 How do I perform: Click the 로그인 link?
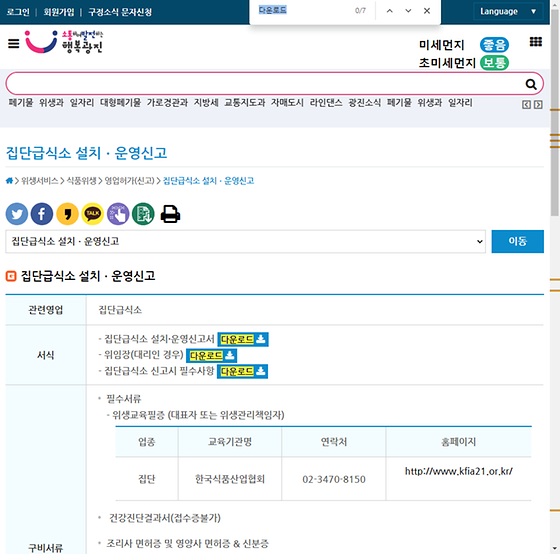[x=18, y=12]
